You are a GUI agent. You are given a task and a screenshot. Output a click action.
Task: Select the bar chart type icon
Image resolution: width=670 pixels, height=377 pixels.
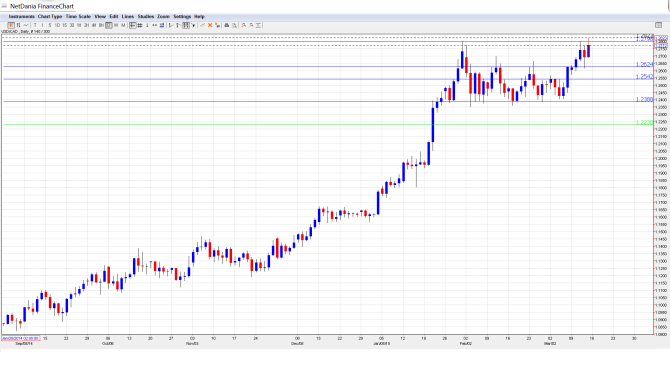click(x=18, y=26)
